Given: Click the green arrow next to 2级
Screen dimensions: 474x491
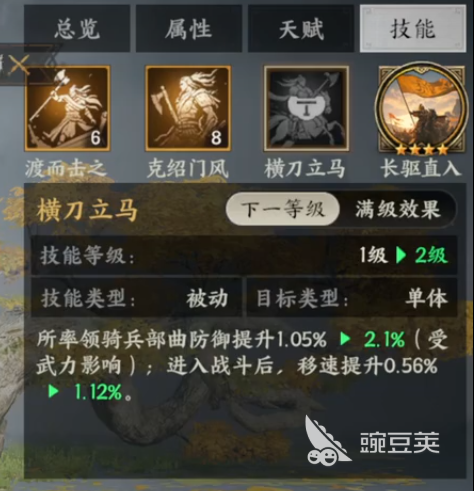Looking at the screenshot, I should click(401, 255).
